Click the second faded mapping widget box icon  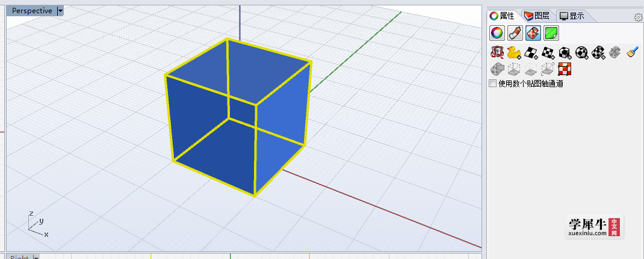tap(531, 69)
